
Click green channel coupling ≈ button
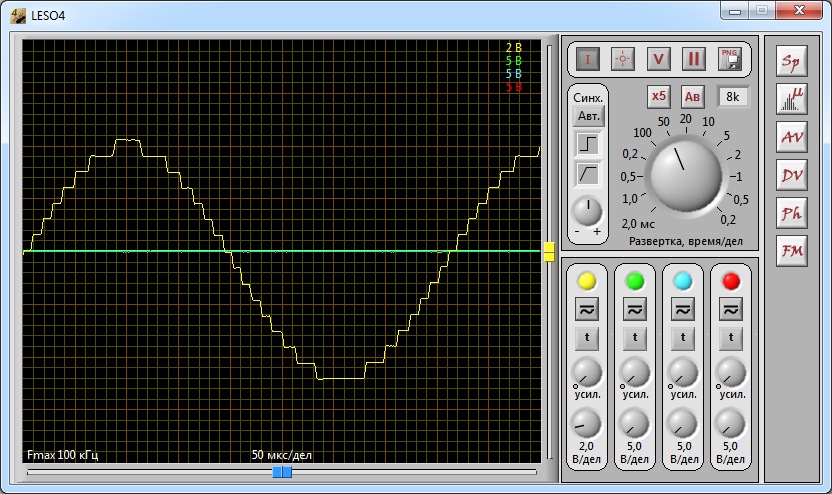635,310
